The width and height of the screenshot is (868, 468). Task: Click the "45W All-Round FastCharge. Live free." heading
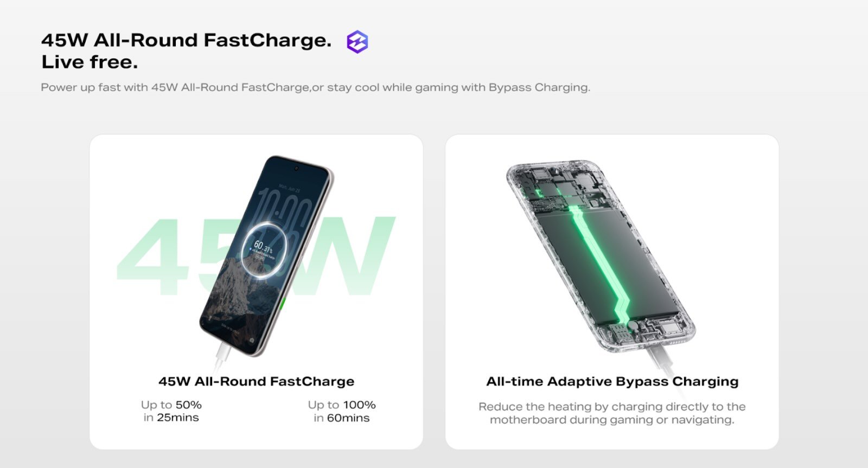point(186,51)
